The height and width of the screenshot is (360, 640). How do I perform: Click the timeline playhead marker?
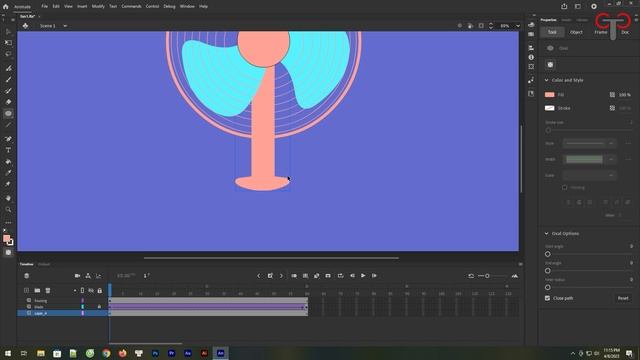pos(109,290)
